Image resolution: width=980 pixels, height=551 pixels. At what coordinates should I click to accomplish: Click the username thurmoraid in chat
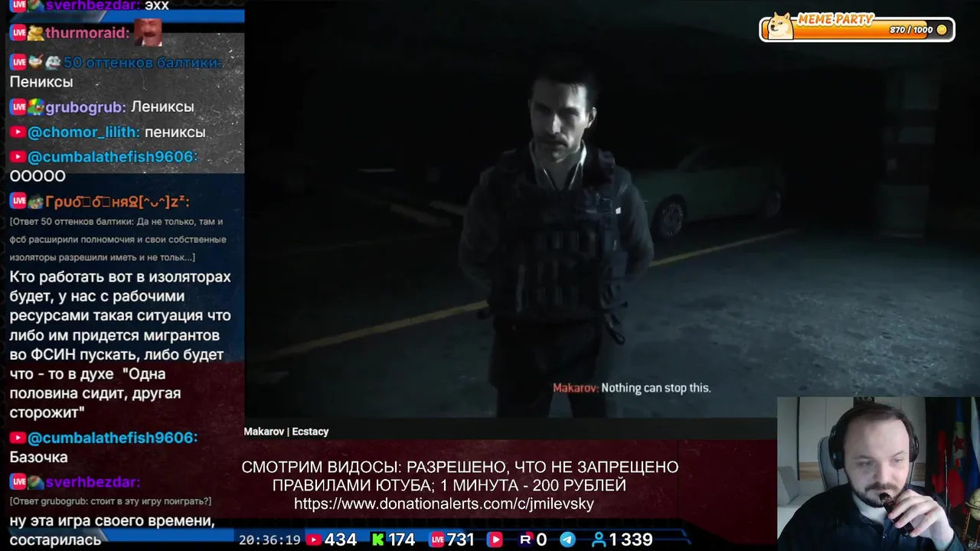[87, 33]
